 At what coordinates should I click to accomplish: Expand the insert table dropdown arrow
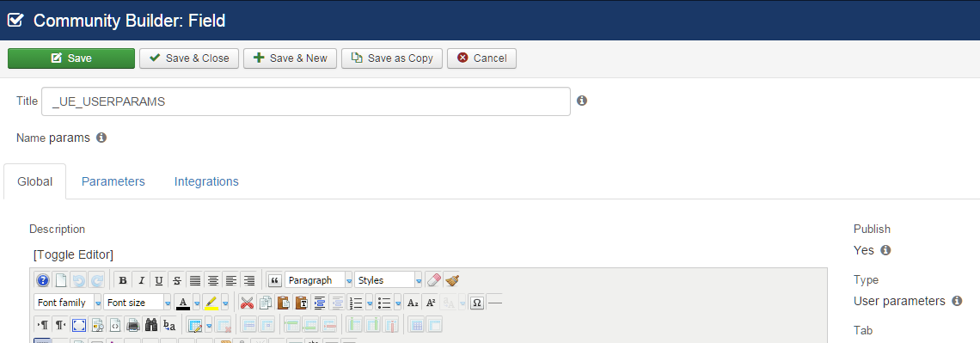click(x=209, y=325)
